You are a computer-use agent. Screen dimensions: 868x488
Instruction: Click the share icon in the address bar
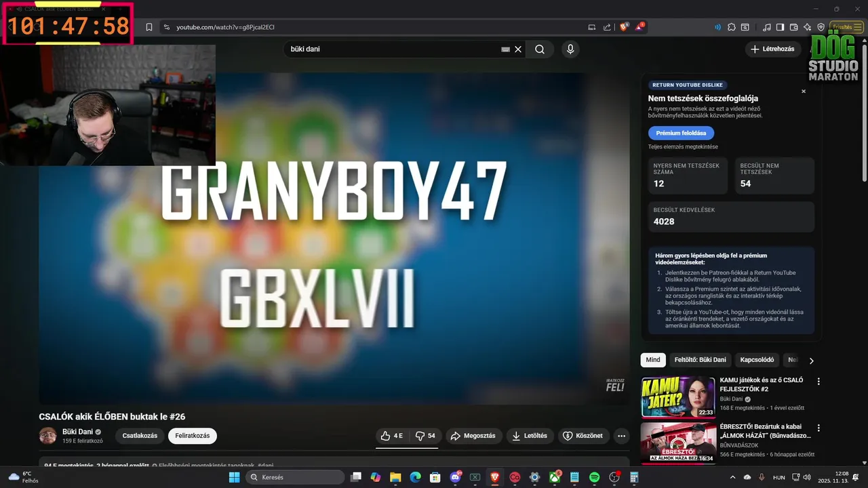point(607,27)
